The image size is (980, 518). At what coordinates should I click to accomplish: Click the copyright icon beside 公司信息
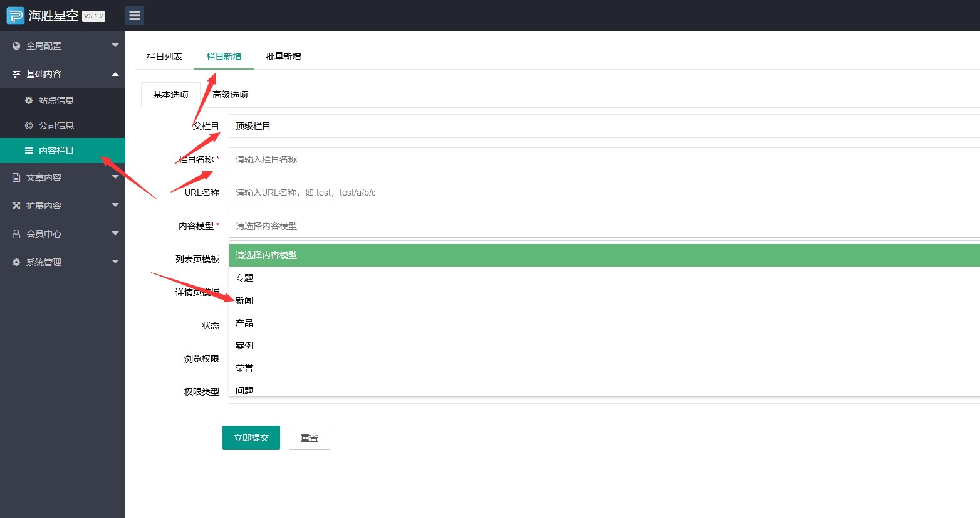point(29,125)
